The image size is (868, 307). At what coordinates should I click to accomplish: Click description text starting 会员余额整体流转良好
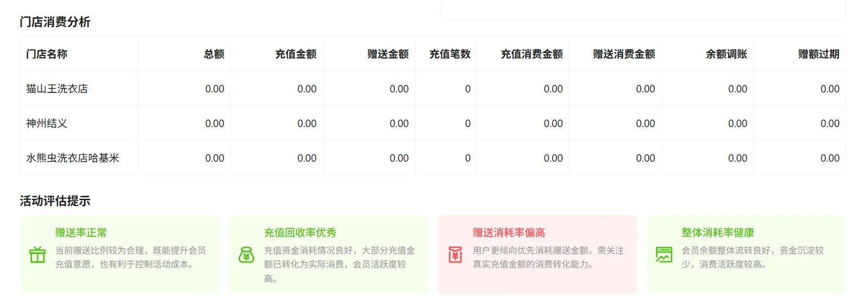[753, 258]
